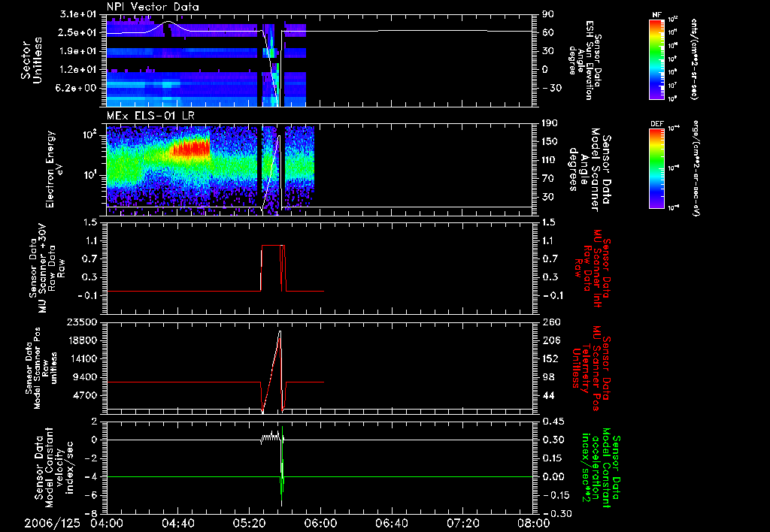Click the 70 scanner angle tick label
This screenshot has width=770, height=532.
(x=548, y=179)
